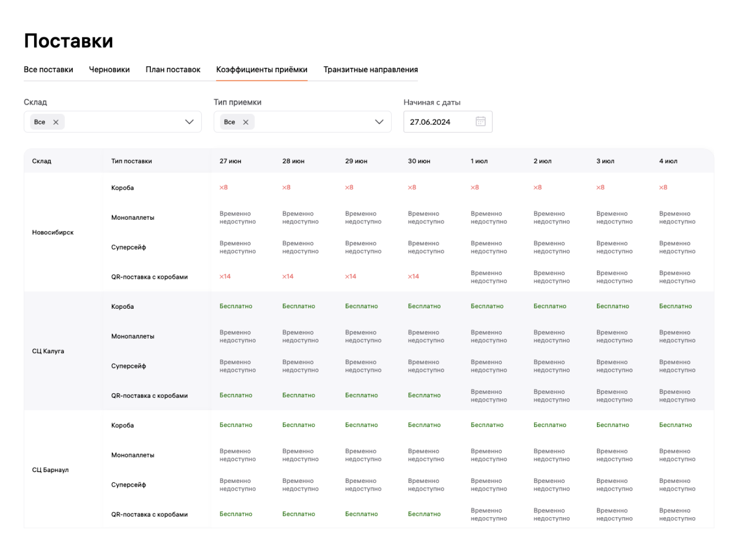Click ×8 coefficient for Новосибирск Короба 27 июн
The image size is (738, 560).
[224, 187]
